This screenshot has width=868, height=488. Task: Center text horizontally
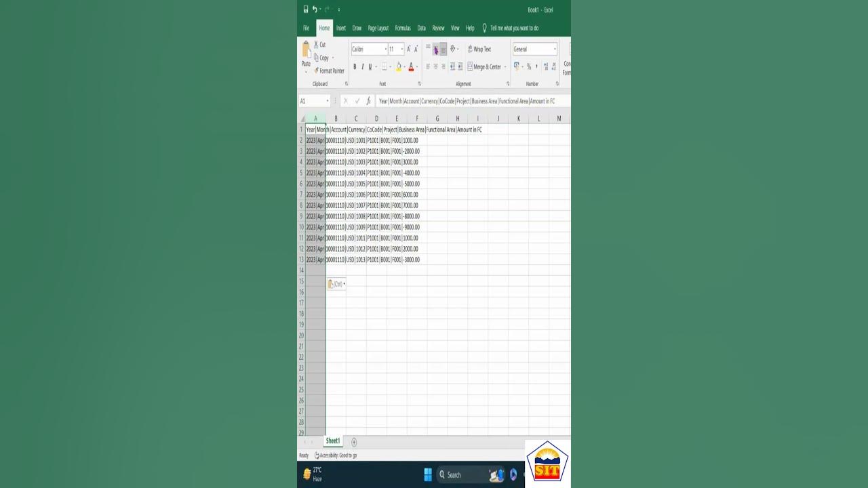(x=435, y=66)
